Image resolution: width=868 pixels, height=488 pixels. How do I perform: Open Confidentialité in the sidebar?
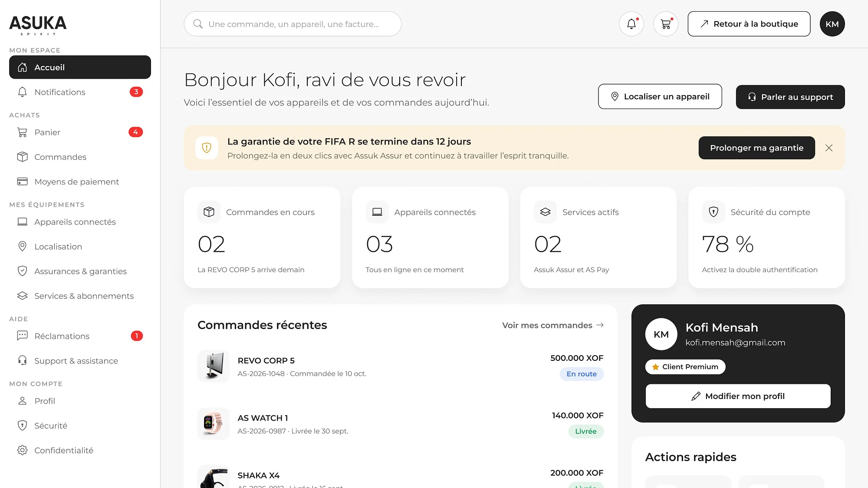click(x=80, y=451)
